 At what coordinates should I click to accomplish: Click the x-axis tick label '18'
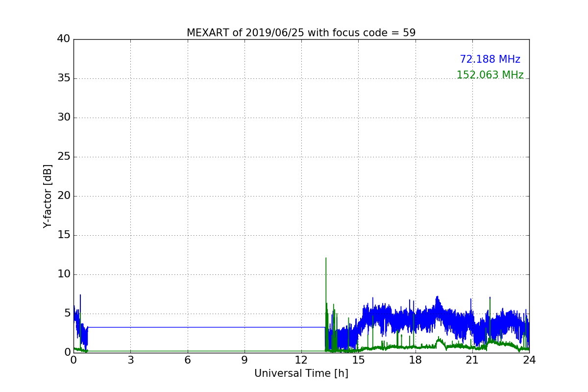pyautogui.click(x=415, y=360)
